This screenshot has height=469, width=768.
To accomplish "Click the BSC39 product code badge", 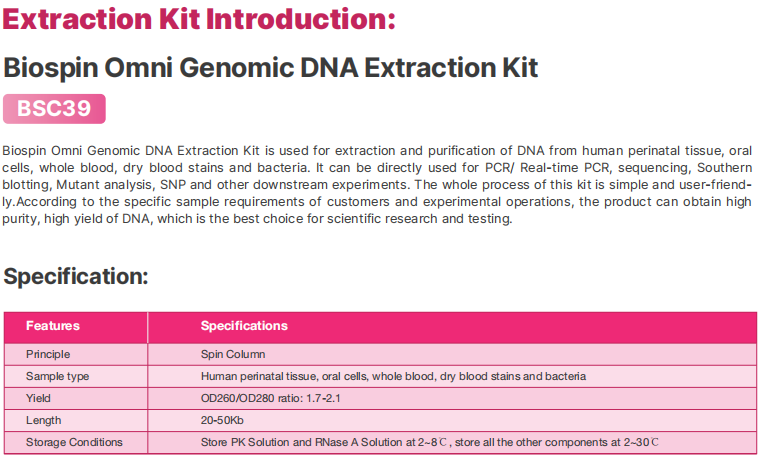I will point(53,108).
